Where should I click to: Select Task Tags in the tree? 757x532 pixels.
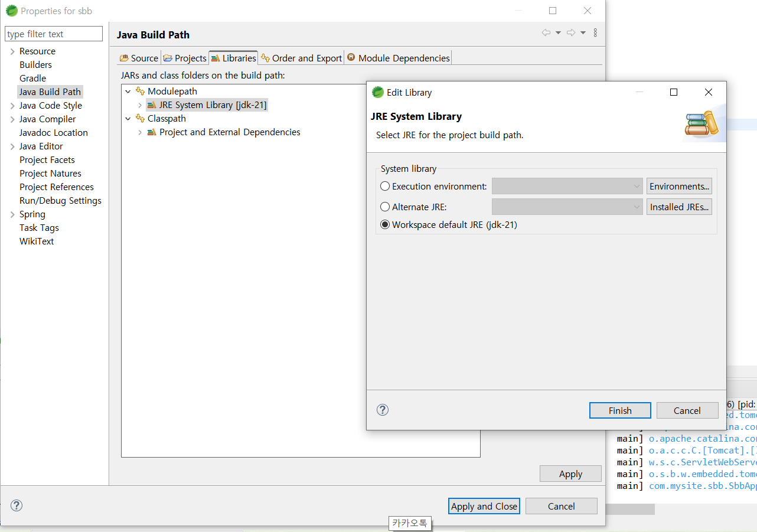point(39,228)
